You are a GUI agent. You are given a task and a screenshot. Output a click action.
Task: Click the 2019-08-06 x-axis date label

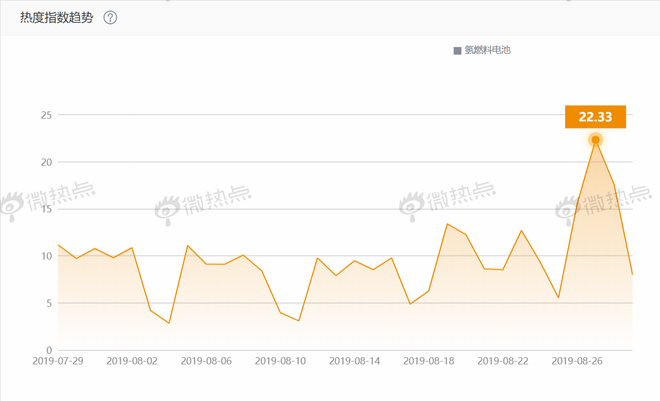click(x=206, y=362)
